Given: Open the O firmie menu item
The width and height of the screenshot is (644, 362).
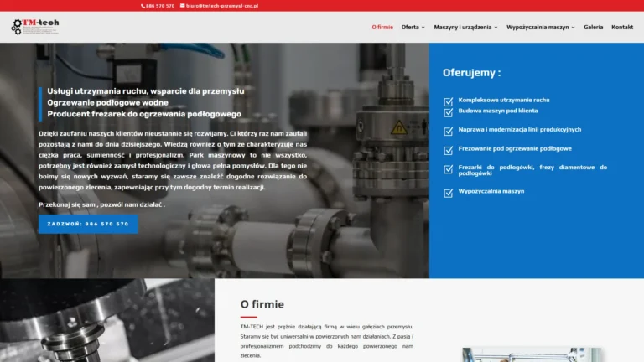Looking at the screenshot, I should 382,27.
